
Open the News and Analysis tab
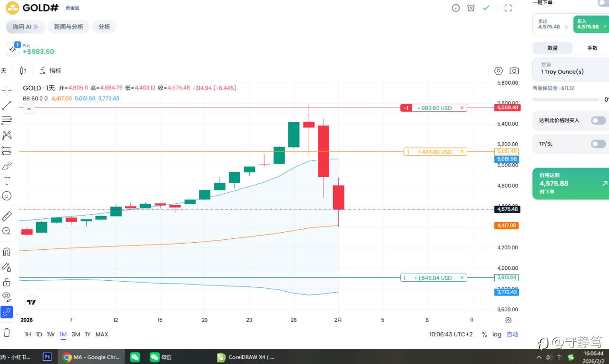(69, 27)
